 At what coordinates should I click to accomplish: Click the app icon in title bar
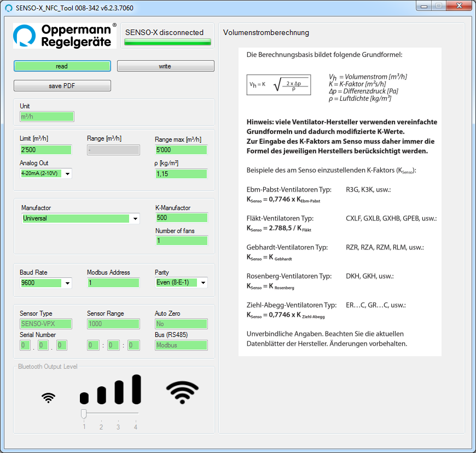pyautogui.click(x=9, y=8)
